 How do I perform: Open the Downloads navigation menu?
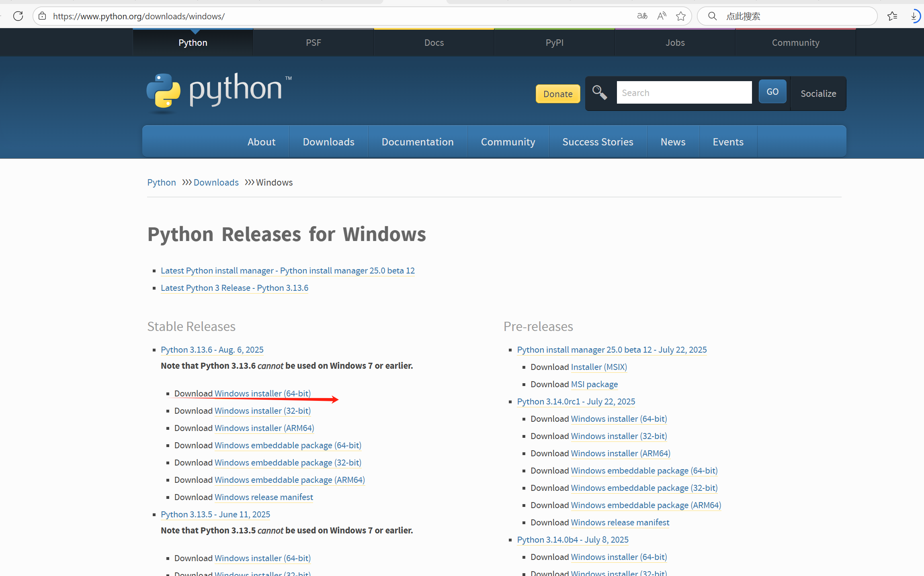tap(328, 142)
